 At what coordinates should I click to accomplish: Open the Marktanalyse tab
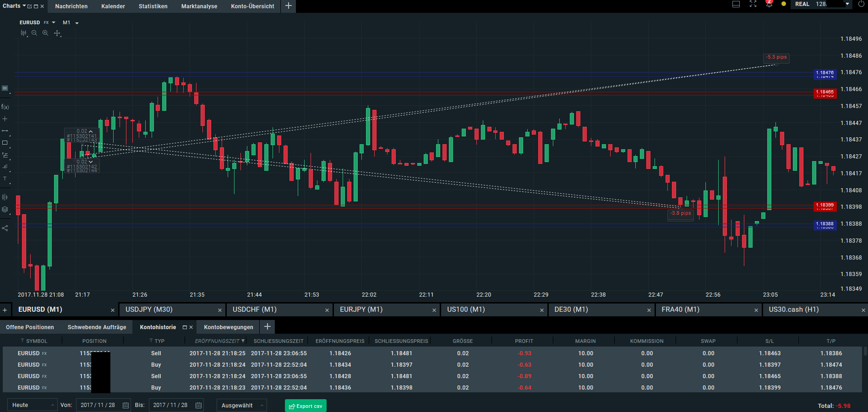199,6
